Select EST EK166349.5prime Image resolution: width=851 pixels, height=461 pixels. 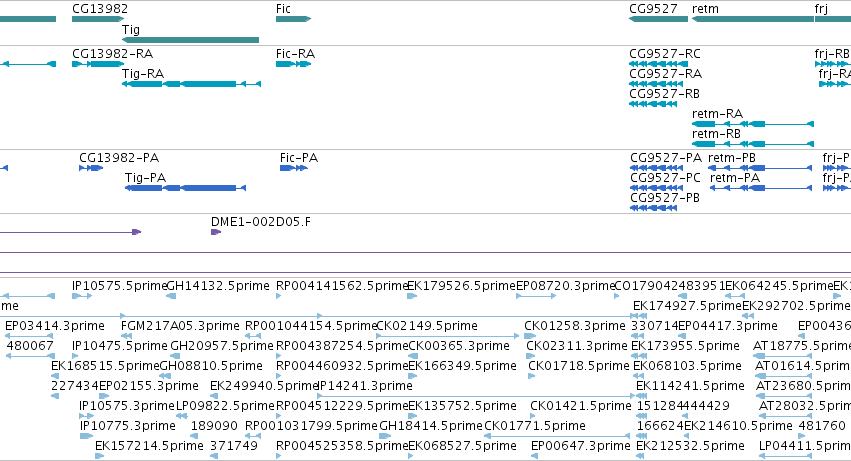pyautogui.click(x=462, y=367)
